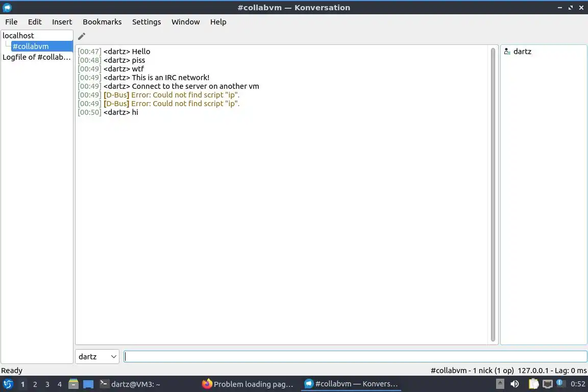Click the user icon beside dartz in the nick list

507,52
